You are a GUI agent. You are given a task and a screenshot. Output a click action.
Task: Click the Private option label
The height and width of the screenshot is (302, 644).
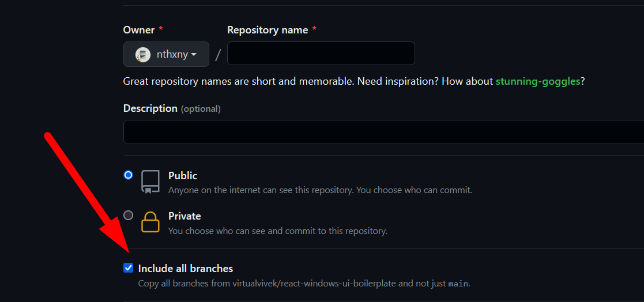tap(184, 216)
